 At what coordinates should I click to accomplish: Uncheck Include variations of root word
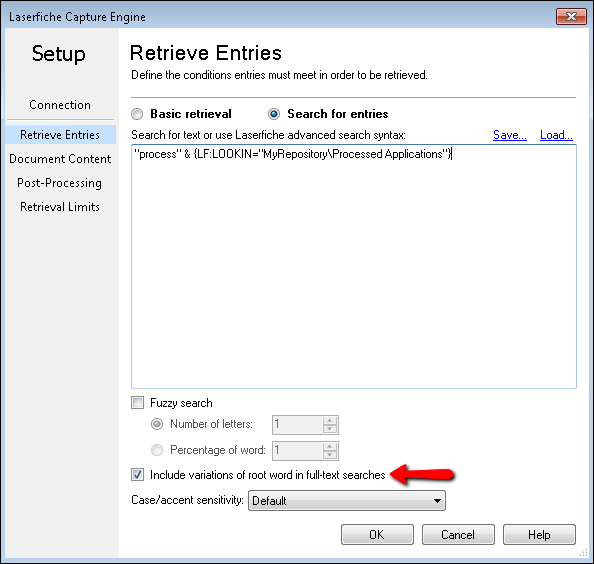coord(137,475)
